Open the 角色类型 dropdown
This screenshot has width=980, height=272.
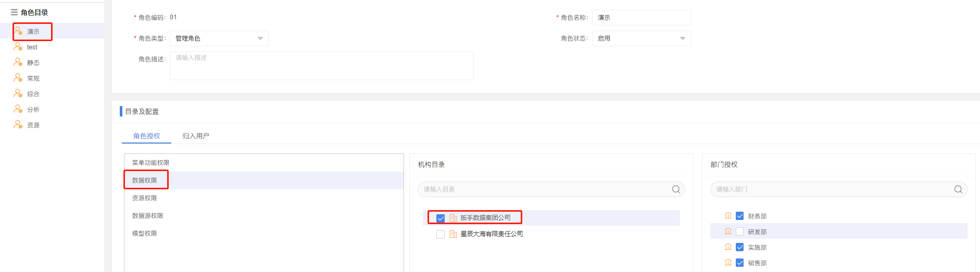(x=219, y=38)
